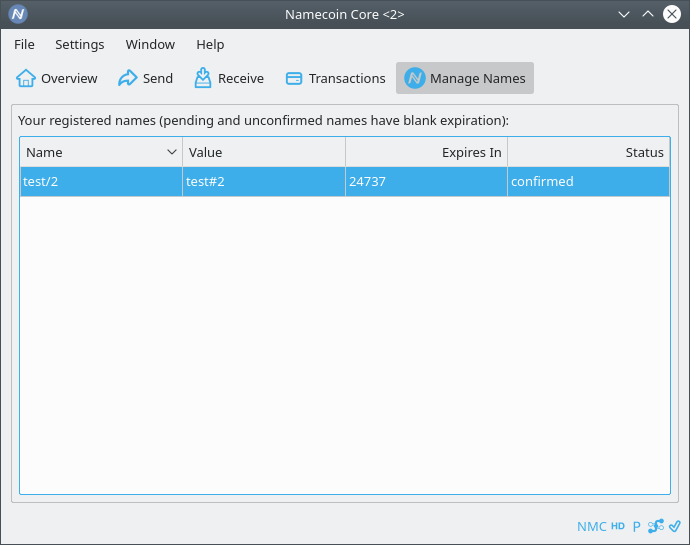Open the Overview page via house icon
Image resolution: width=690 pixels, height=545 pixels.
tap(26, 78)
